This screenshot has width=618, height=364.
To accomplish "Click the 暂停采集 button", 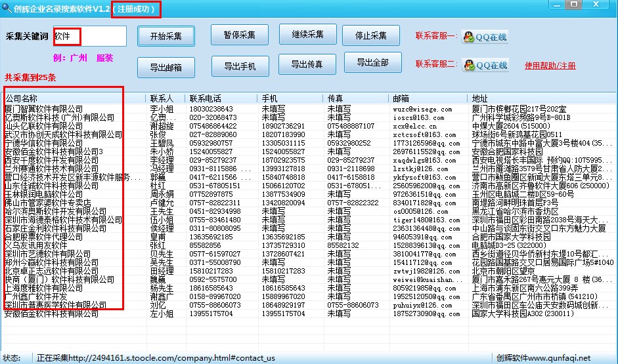I will click(x=239, y=35).
